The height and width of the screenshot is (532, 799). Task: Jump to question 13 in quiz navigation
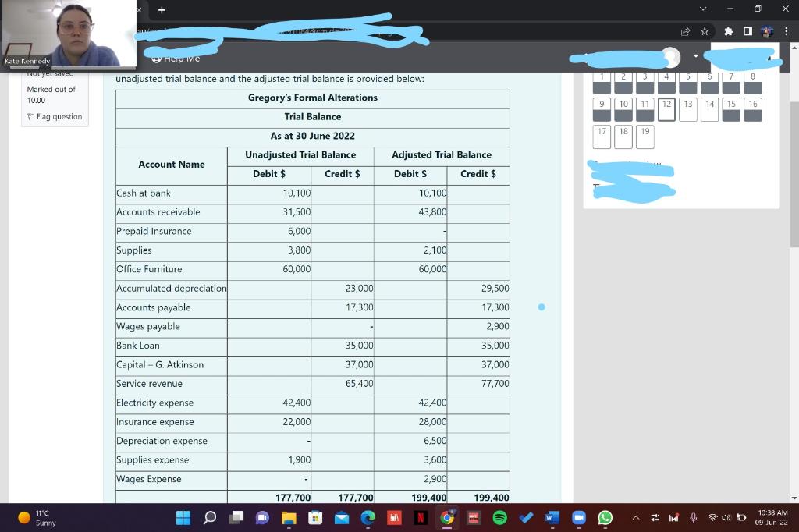click(x=688, y=109)
